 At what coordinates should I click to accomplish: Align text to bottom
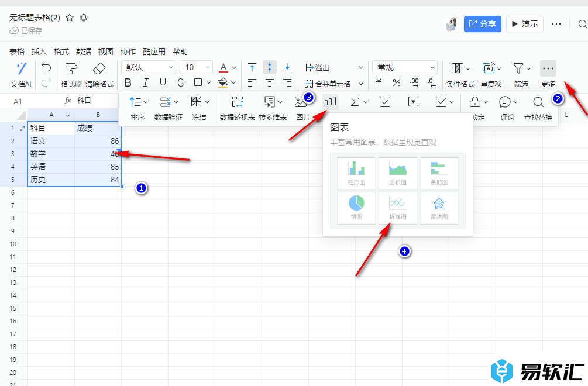coord(287,68)
